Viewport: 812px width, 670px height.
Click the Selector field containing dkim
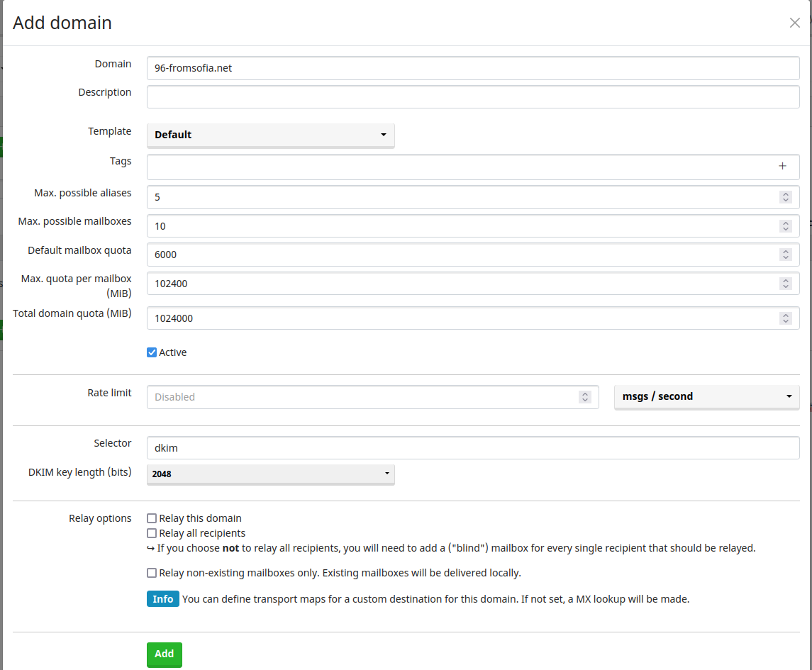pos(473,448)
